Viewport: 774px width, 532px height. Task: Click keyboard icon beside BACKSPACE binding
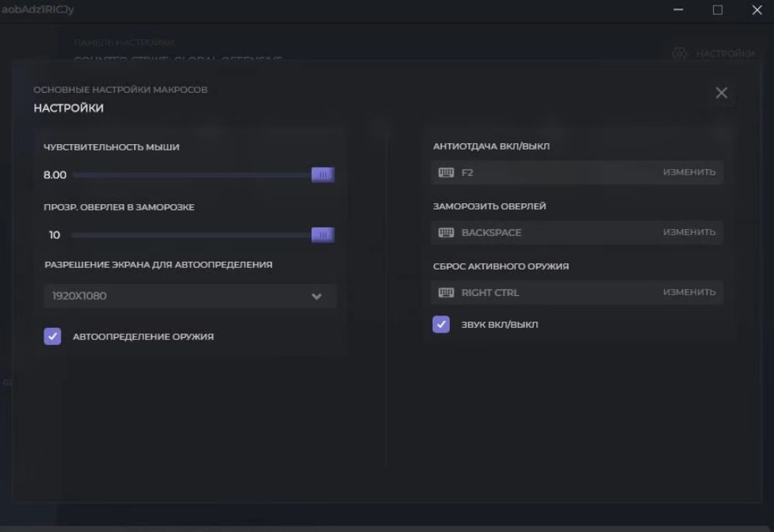pos(447,232)
